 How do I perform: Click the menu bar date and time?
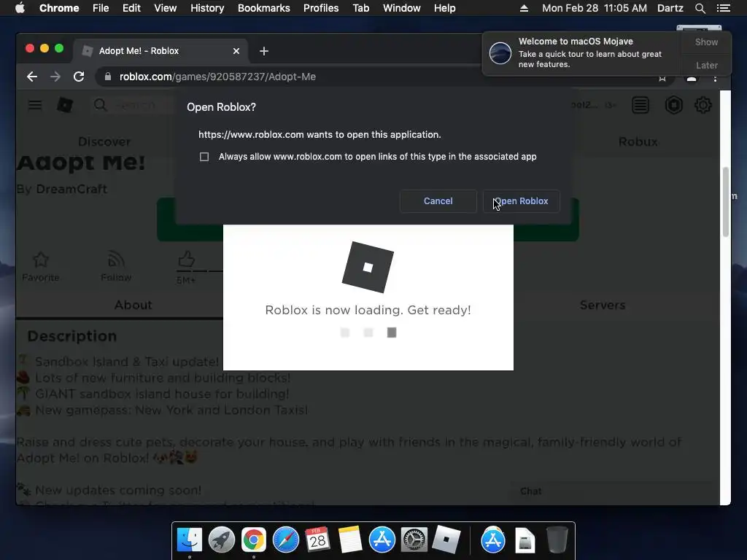(594, 8)
